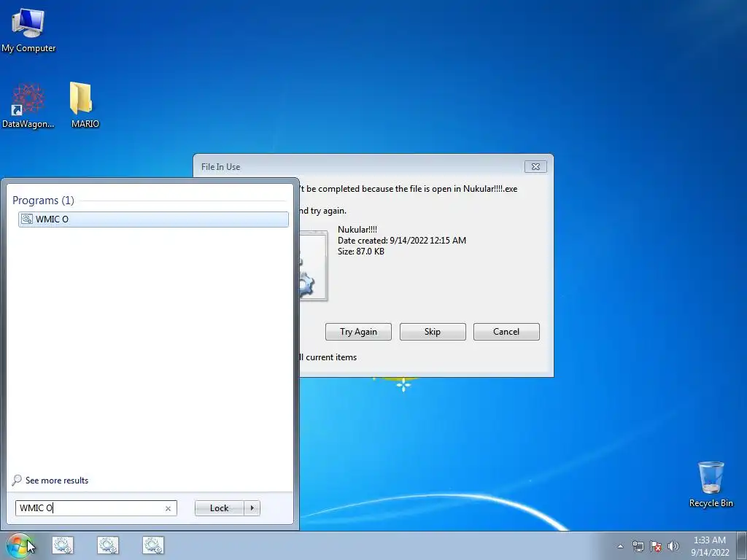The image size is (747, 560).
Task: Open the clock showing 1:33 AM
Action: tap(710, 546)
